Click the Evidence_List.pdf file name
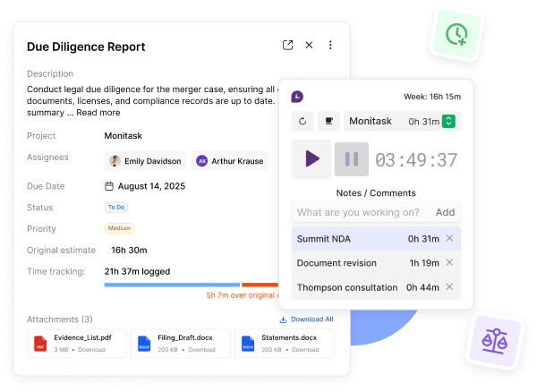This screenshot has width=537, height=392. coord(82,337)
